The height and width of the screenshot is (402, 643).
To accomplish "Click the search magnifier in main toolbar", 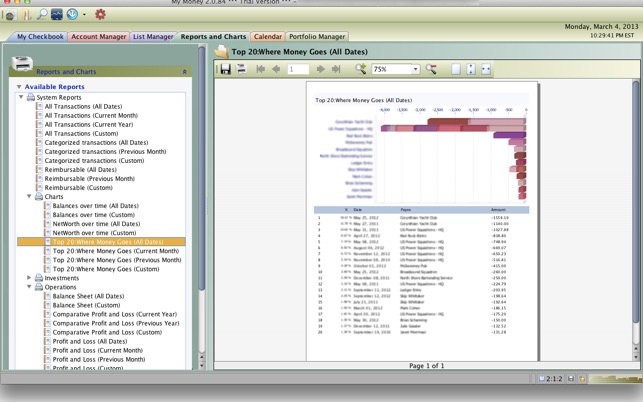I will 42,15.
